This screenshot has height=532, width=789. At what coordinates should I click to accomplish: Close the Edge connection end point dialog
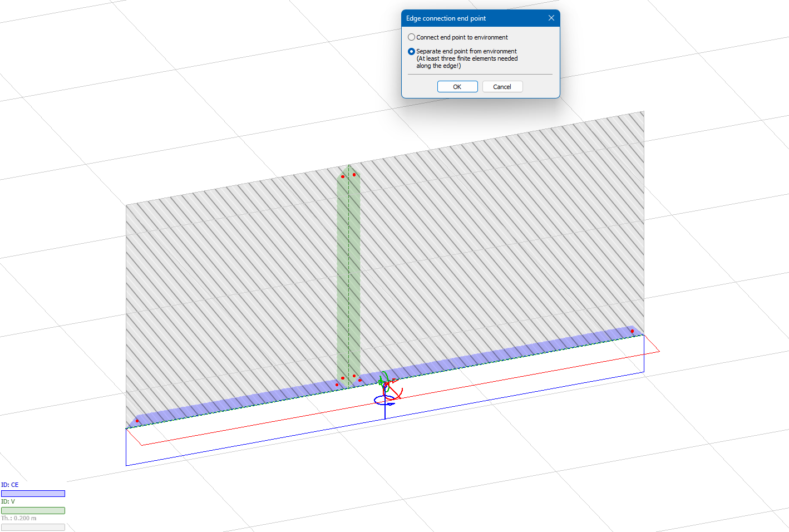click(x=551, y=18)
